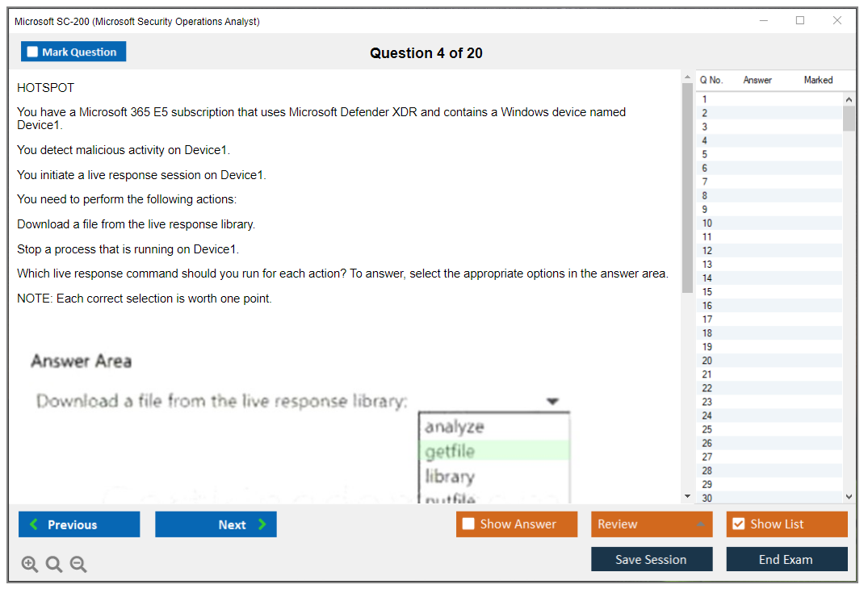Viewport: 868px width, 593px height.
Task: Enable the Show Answer checkbox
Action: (x=468, y=524)
